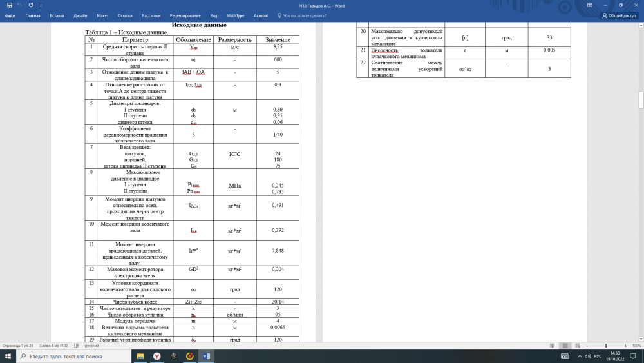Screen dimensions: 644x363
Task: Open File Explorer from taskbar
Action: point(140,357)
